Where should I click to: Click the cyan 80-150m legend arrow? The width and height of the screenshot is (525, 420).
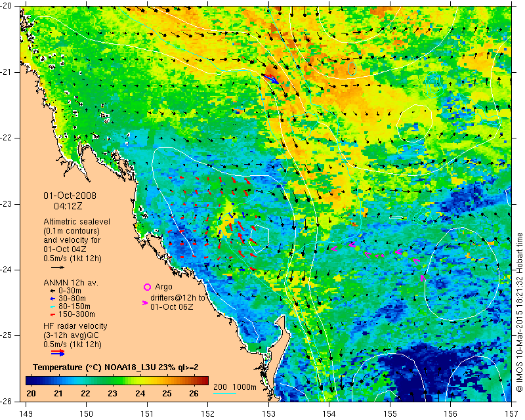[52, 306]
